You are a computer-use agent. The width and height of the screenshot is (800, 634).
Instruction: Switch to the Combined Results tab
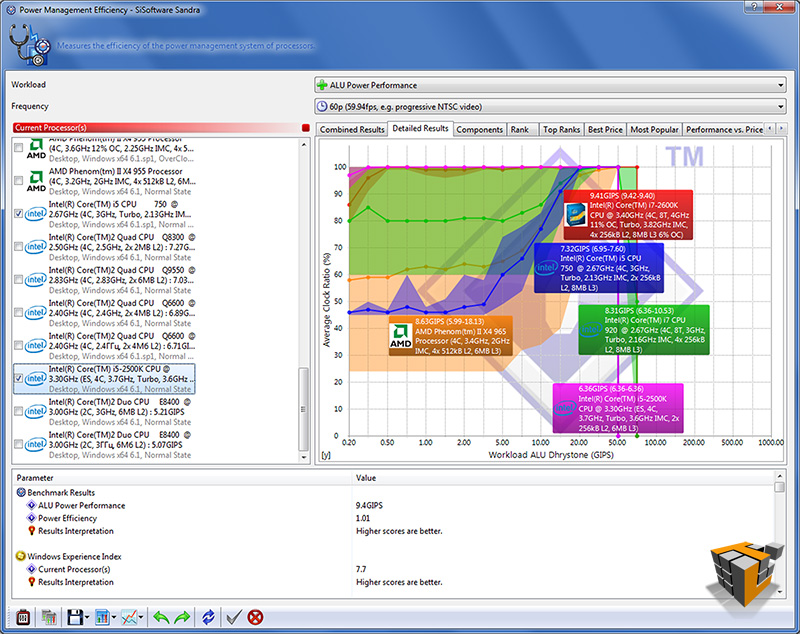[352, 130]
